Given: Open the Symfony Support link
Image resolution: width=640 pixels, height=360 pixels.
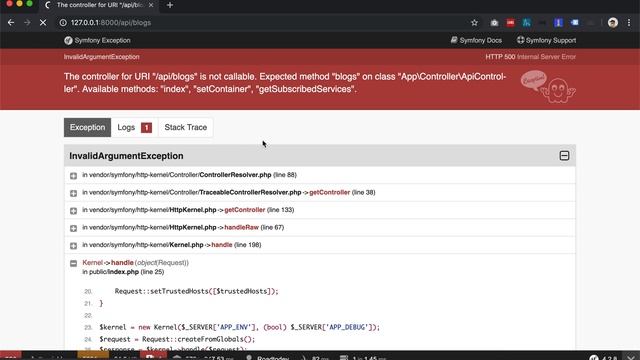Looking at the screenshot, I should coord(547,40).
